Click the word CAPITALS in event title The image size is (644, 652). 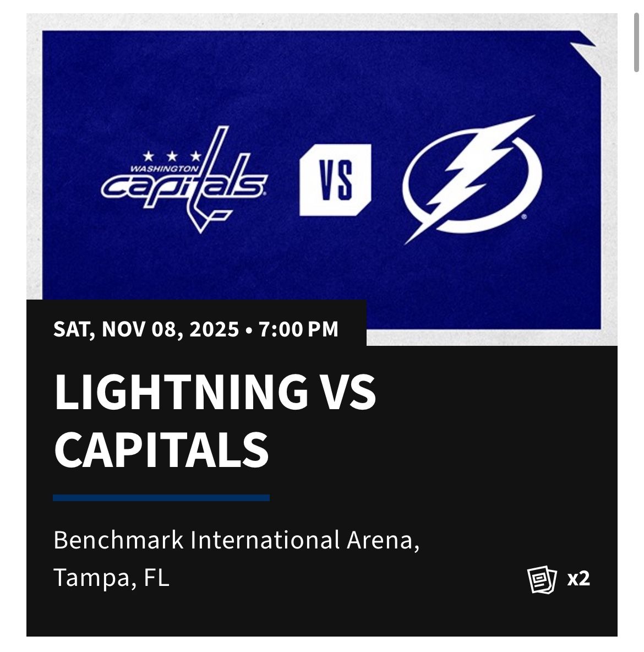coord(161,449)
